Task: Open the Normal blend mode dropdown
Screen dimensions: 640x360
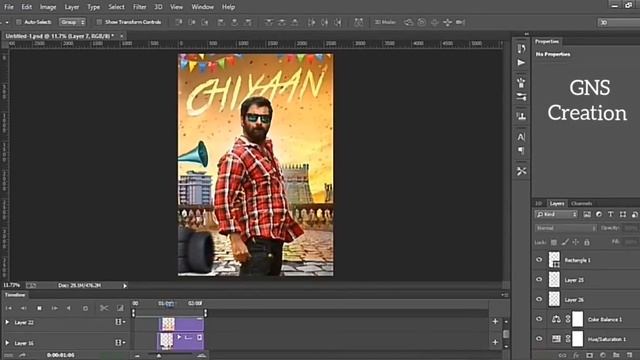Action: tap(565, 228)
